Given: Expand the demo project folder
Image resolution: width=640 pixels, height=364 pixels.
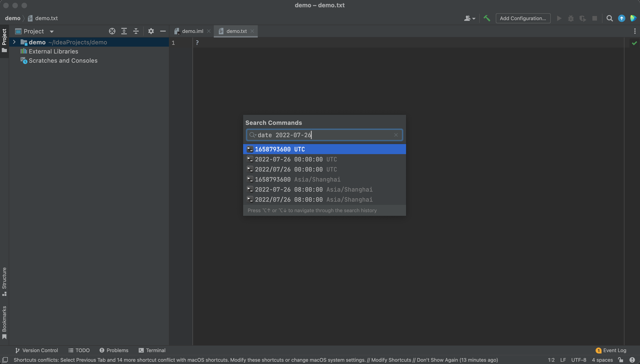Looking at the screenshot, I should [x=14, y=42].
